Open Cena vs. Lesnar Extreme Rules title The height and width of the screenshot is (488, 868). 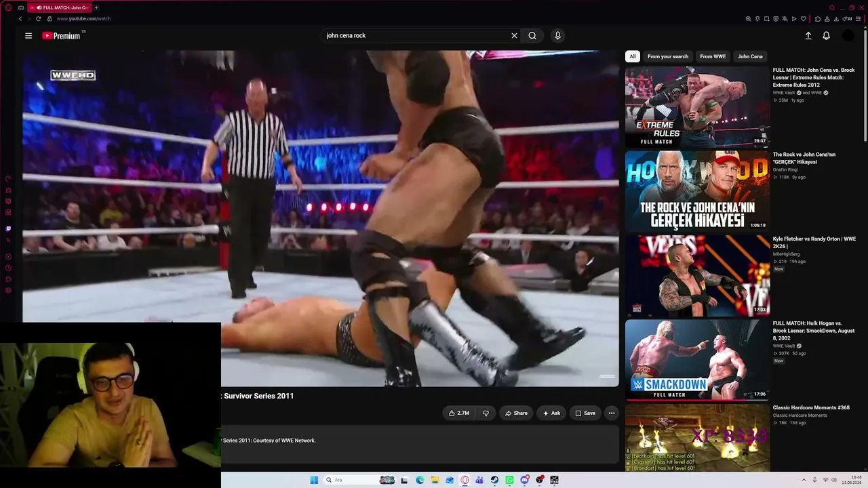click(x=814, y=77)
